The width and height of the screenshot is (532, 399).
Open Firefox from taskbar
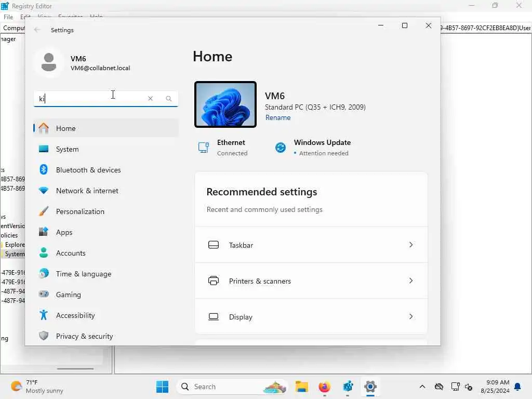tap(325, 387)
